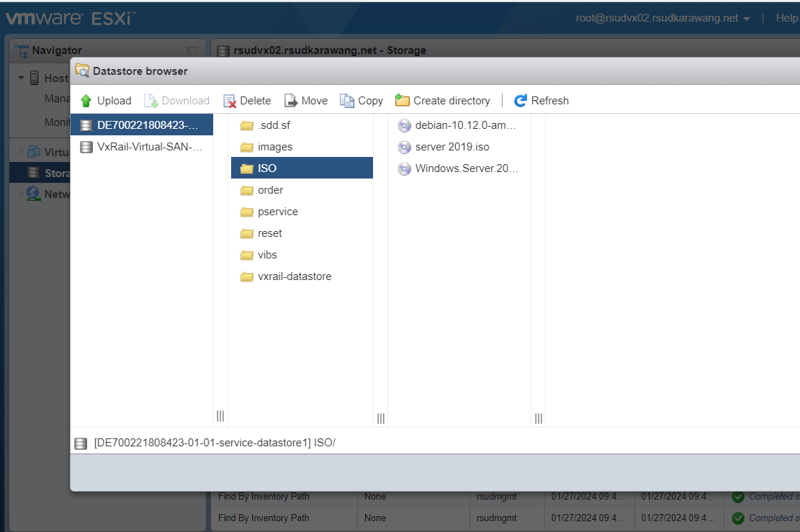Expand the Networking node in Navigator

point(19,194)
